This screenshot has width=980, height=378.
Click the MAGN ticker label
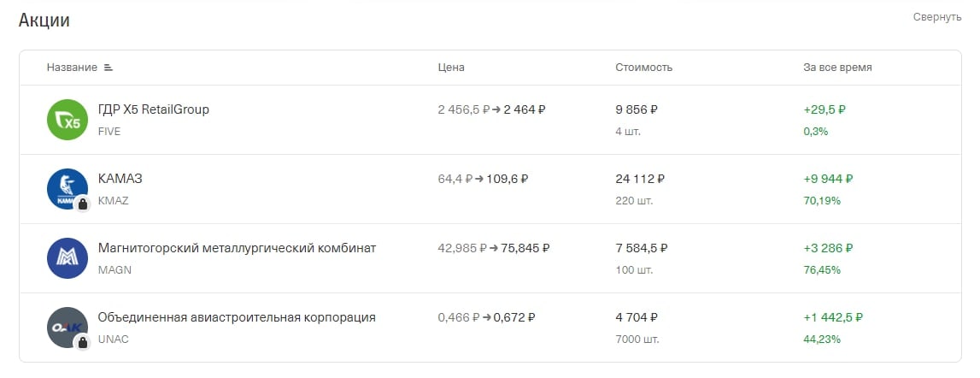coord(115,270)
